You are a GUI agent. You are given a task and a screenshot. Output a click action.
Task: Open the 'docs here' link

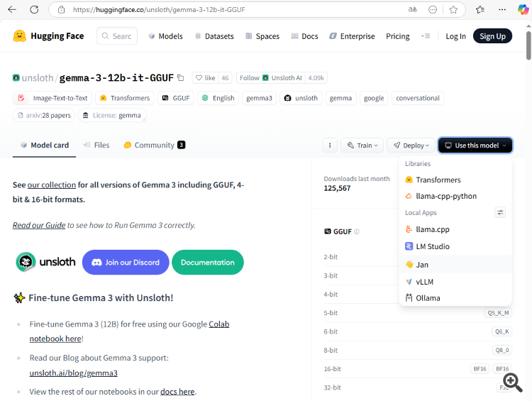click(177, 392)
